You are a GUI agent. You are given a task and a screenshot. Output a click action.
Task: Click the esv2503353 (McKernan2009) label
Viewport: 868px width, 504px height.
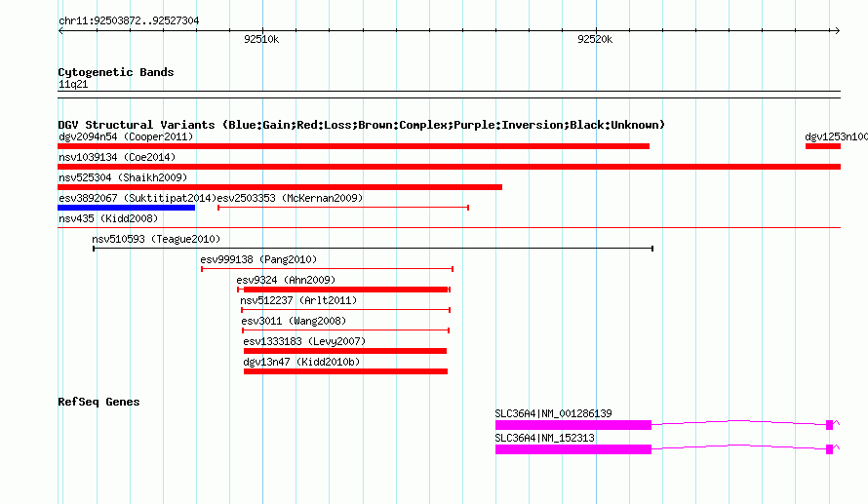coord(290,198)
